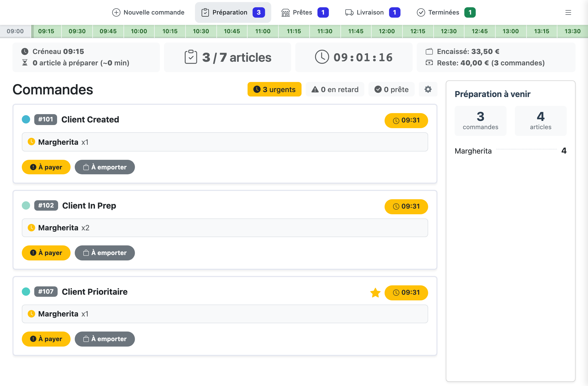The width and height of the screenshot is (588, 386).
Task: Toggle the 0 prête filter
Action: [x=392, y=89]
